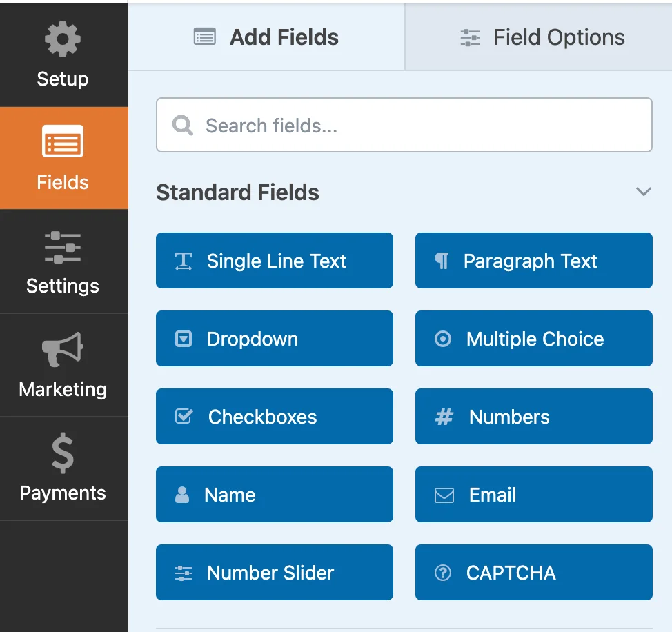This screenshot has width=672, height=632.
Task: Switch to the Add Fields tab
Action: [266, 37]
